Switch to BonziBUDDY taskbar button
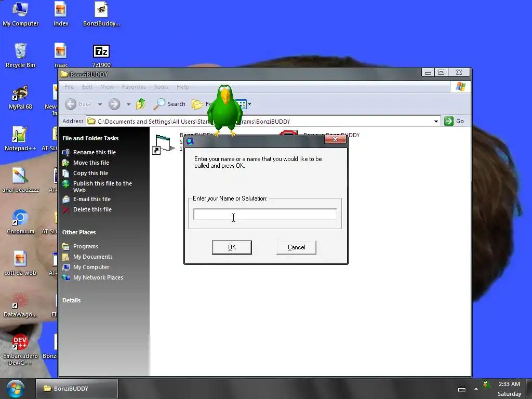The width and height of the screenshot is (532, 399). pyautogui.click(x=77, y=389)
